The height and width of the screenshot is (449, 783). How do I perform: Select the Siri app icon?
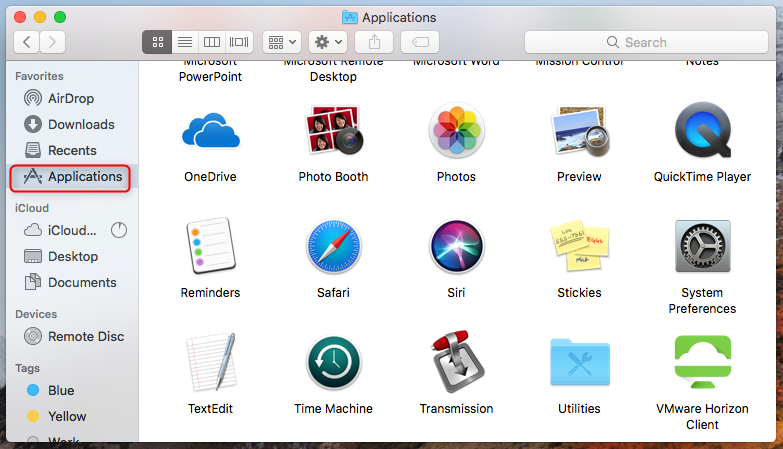[x=456, y=246]
